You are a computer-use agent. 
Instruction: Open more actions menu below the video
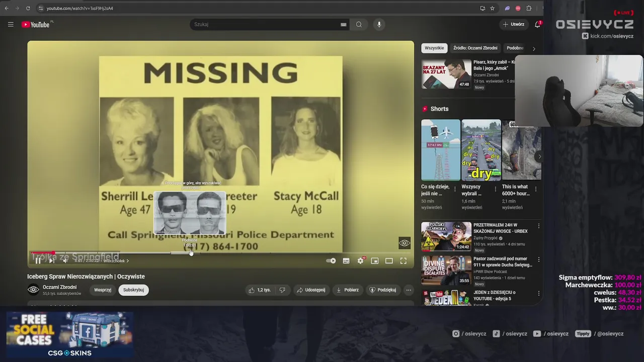pos(409,290)
